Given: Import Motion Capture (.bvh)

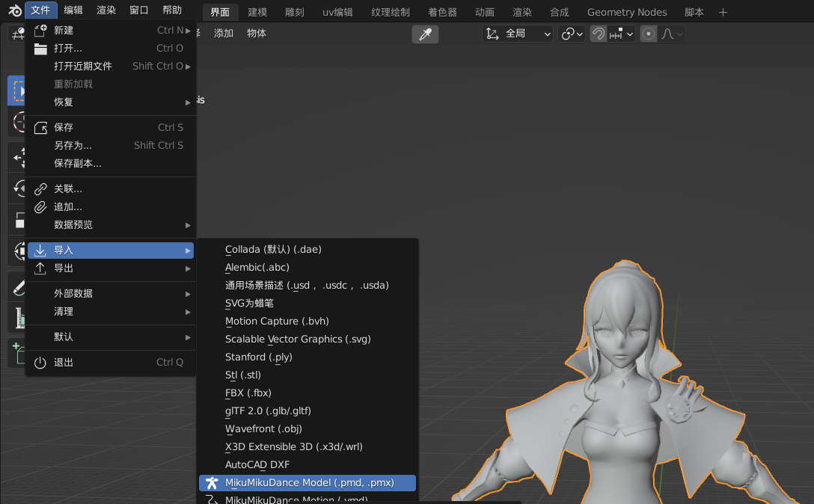Looking at the screenshot, I should click(x=307, y=321).
